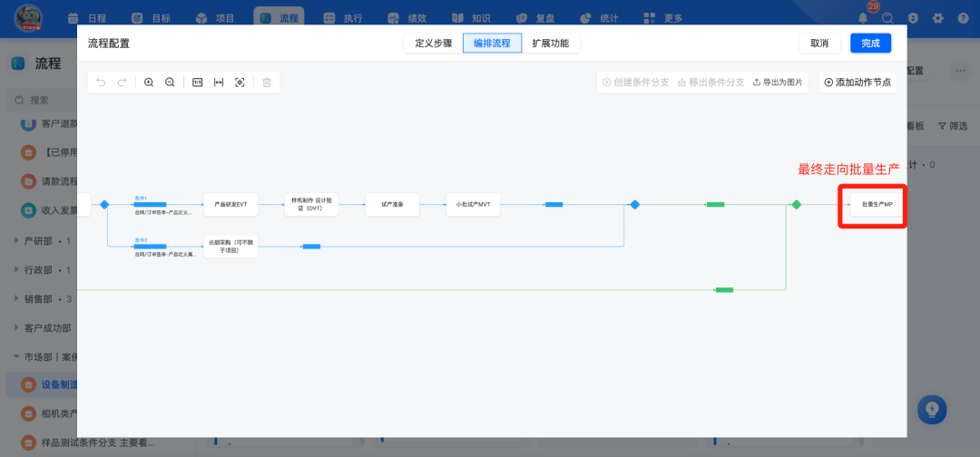The height and width of the screenshot is (457, 980).
Task: Switch to the 扩展功能 tab
Action: (x=551, y=44)
